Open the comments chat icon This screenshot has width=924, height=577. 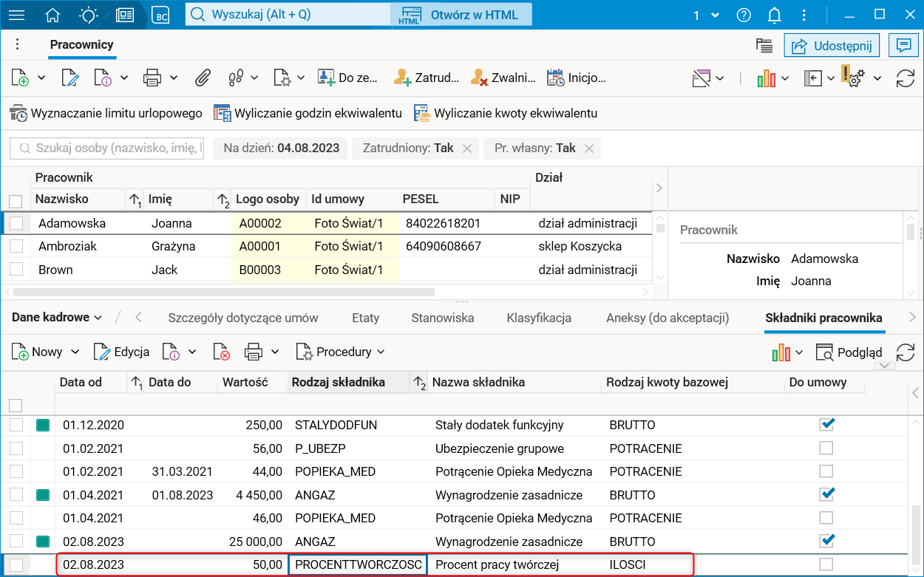tap(903, 46)
